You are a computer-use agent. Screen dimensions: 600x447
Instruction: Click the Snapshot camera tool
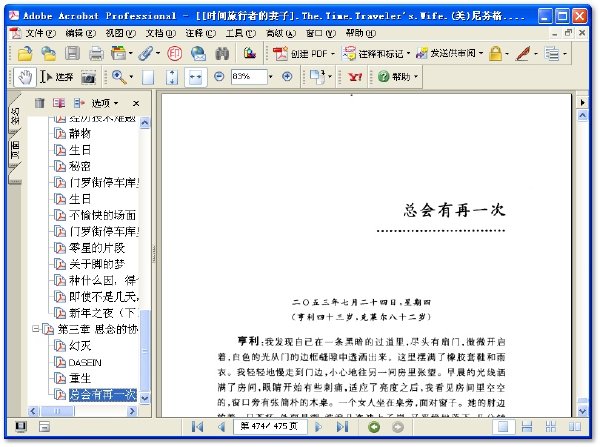point(88,78)
